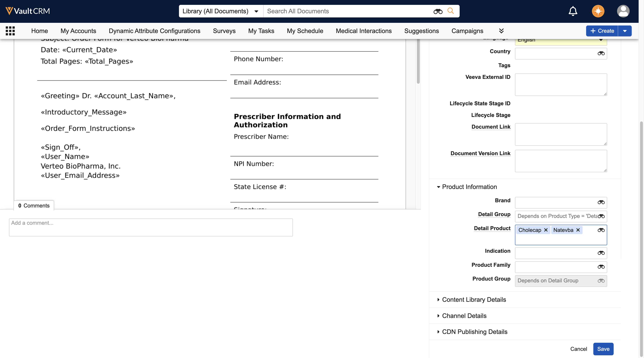Open the Create button dropdown arrow
The height and width of the screenshot is (358, 644).
(x=624, y=31)
